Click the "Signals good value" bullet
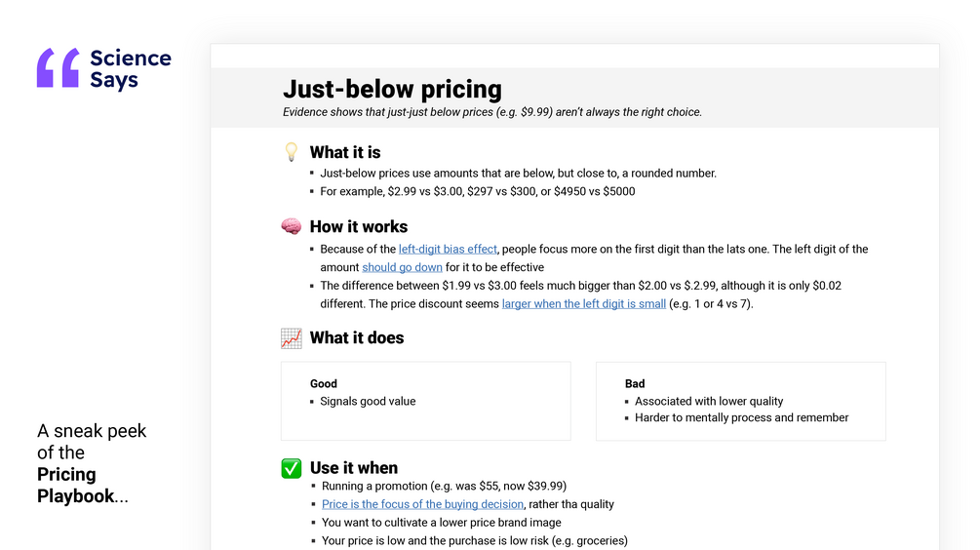Viewport: 980px width, 550px height. click(368, 401)
